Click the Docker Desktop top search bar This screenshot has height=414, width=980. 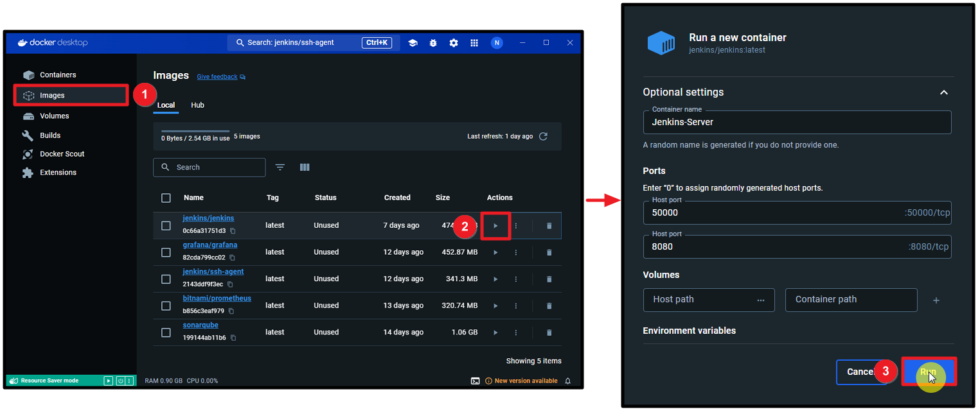click(313, 43)
